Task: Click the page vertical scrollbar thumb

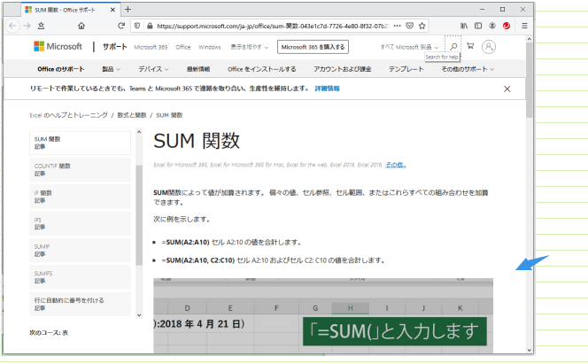Action: pyautogui.click(x=530, y=80)
